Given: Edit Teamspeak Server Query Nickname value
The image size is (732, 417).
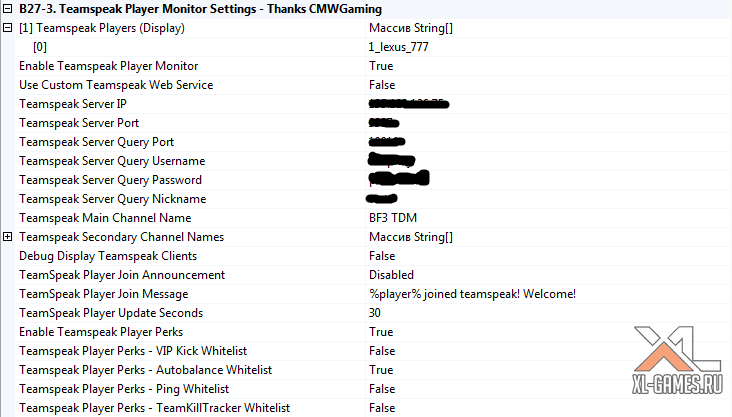Looking at the screenshot, I should [381, 199].
